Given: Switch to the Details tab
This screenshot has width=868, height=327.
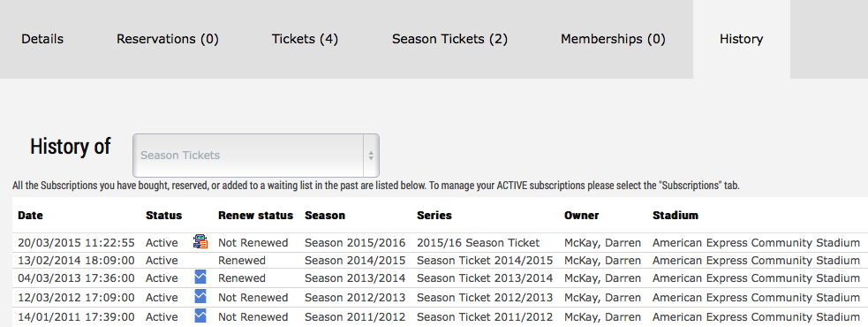Looking at the screenshot, I should [x=42, y=40].
